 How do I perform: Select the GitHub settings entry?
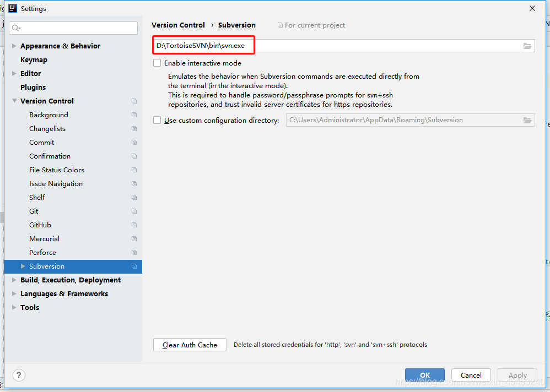(x=40, y=225)
